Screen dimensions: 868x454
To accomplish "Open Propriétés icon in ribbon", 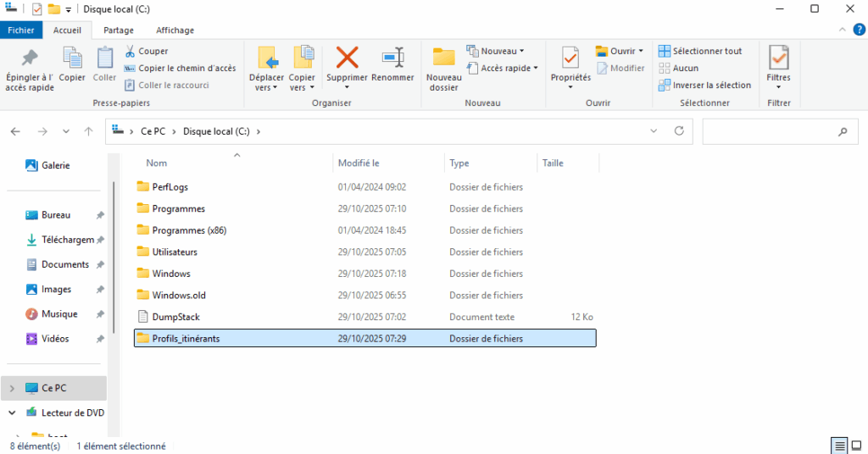I will coord(570,58).
